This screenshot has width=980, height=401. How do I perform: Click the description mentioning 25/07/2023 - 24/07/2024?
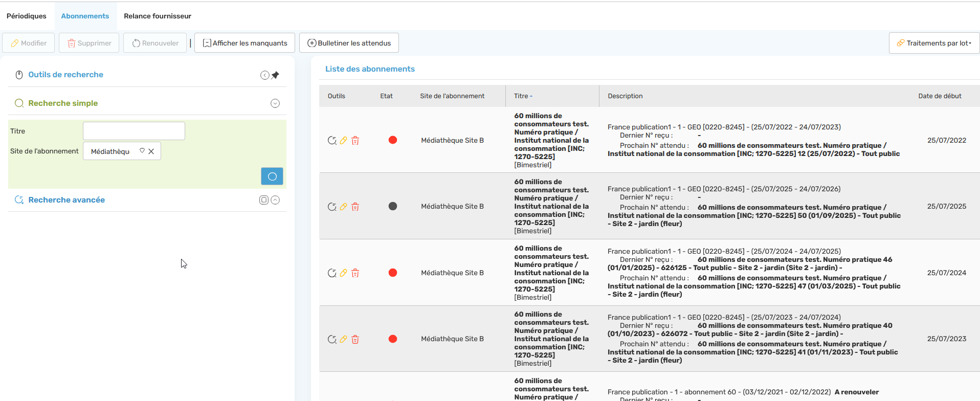[x=752, y=339]
